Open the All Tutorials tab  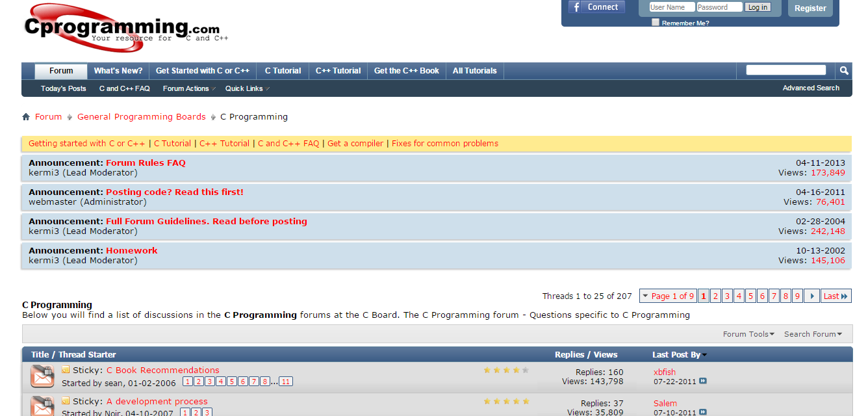475,71
